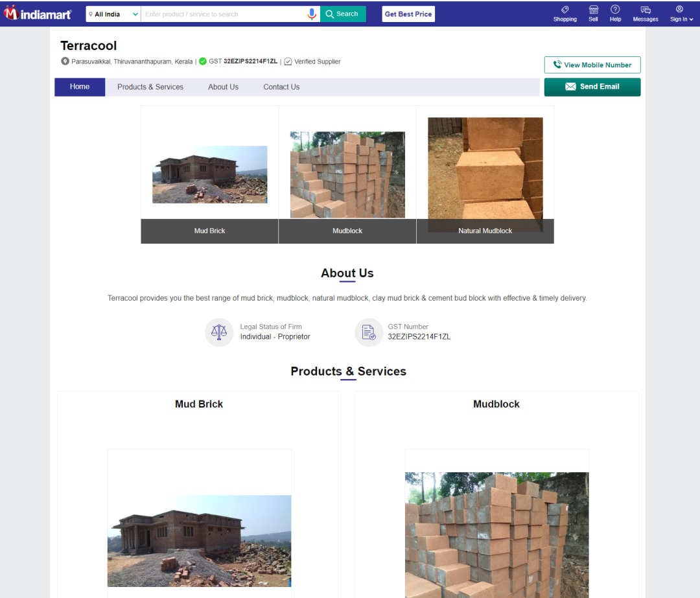Open the All India location dropdown

113,14
